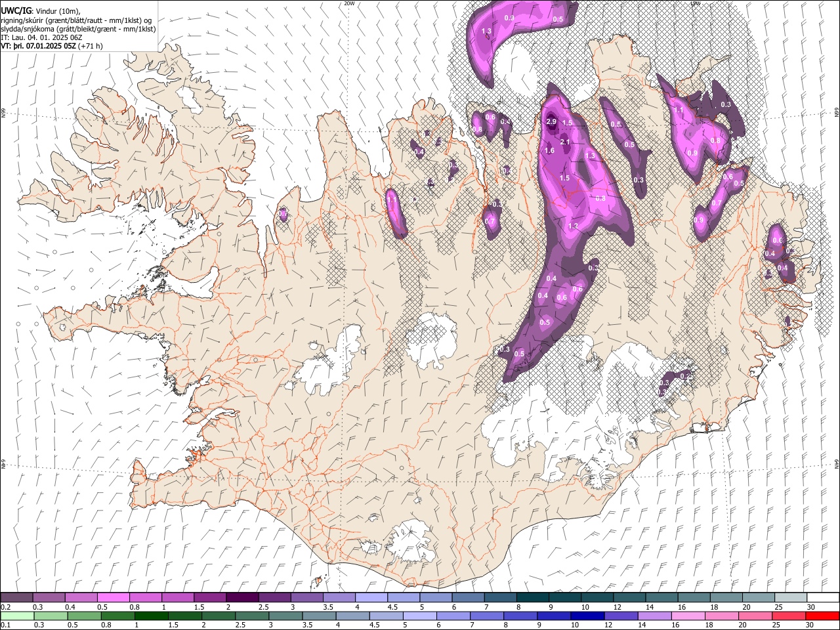Click the dark teal 8–9 legend swatch
Screen dimensions: 840x630
pos(533,597)
